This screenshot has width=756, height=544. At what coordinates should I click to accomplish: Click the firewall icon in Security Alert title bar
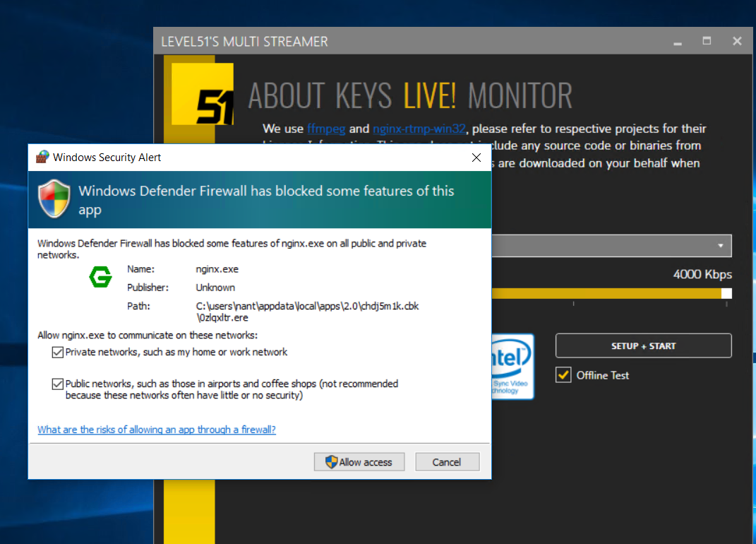[42, 157]
